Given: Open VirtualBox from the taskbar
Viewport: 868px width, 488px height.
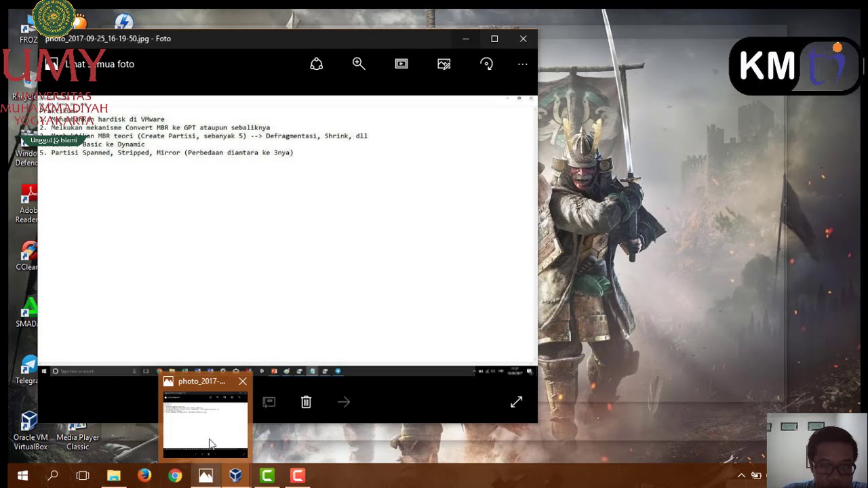Looking at the screenshot, I should click(x=236, y=476).
